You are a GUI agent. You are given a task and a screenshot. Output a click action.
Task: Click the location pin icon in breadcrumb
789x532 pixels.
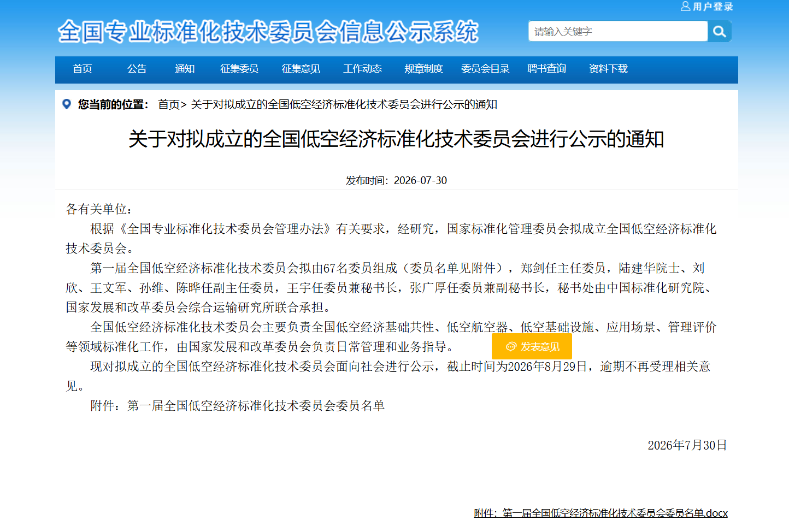(67, 104)
